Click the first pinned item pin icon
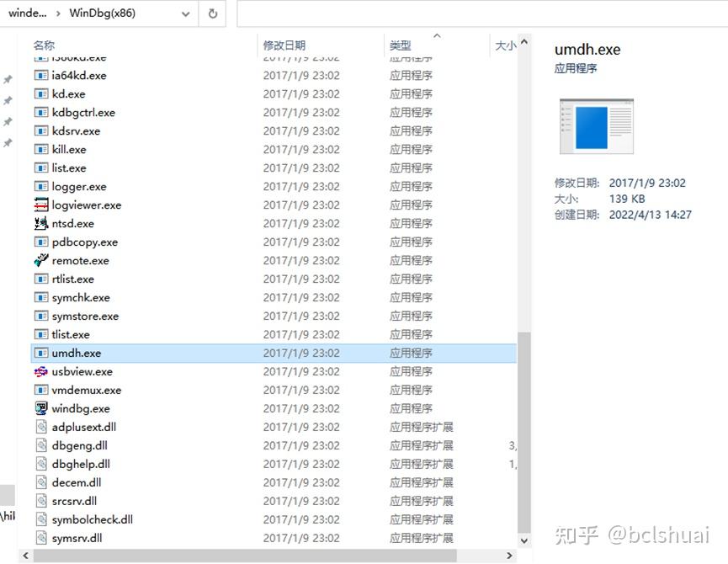Image resolution: width=728 pixels, height=564 pixels. (8, 79)
